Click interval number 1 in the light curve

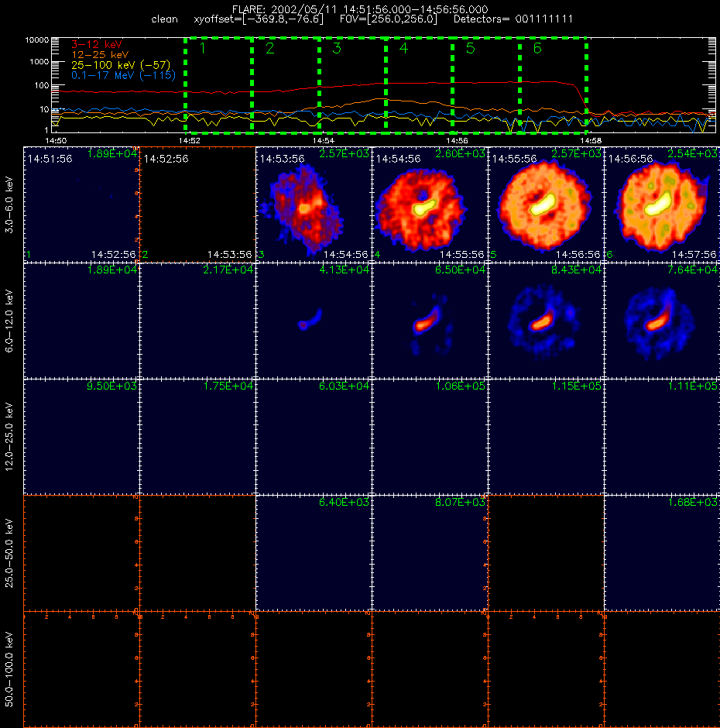(x=202, y=48)
